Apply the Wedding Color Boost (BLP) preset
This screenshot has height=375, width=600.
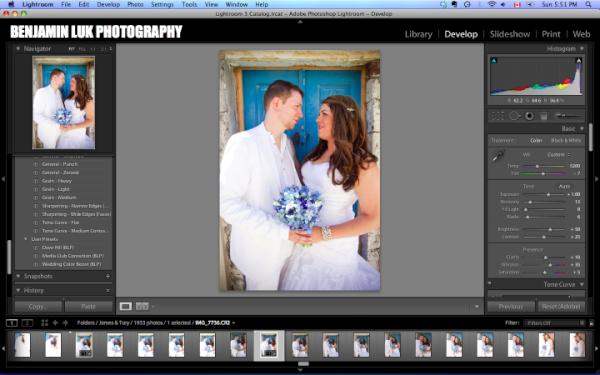(x=71, y=264)
